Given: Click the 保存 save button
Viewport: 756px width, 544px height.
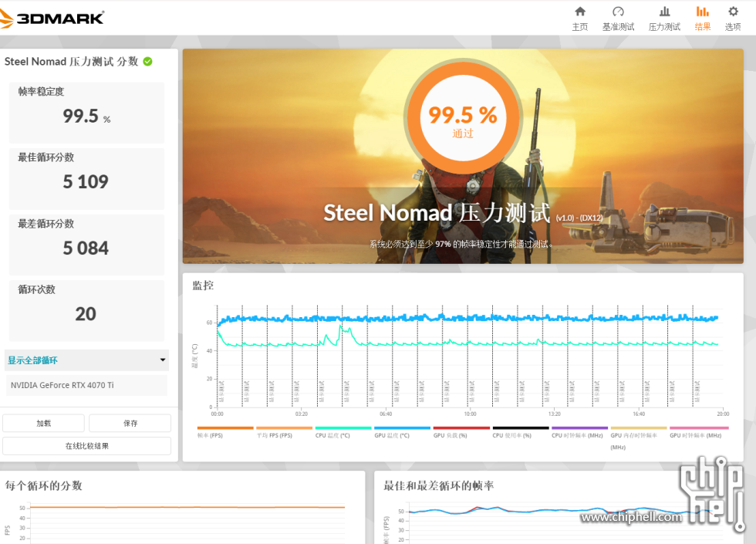Looking at the screenshot, I should (x=130, y=423).
